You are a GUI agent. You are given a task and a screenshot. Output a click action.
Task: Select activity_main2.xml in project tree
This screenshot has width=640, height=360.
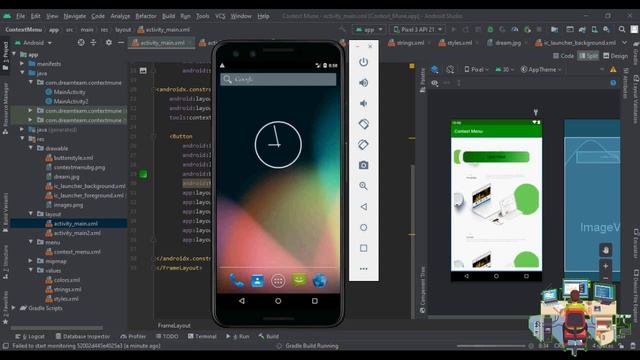[77, 233]
